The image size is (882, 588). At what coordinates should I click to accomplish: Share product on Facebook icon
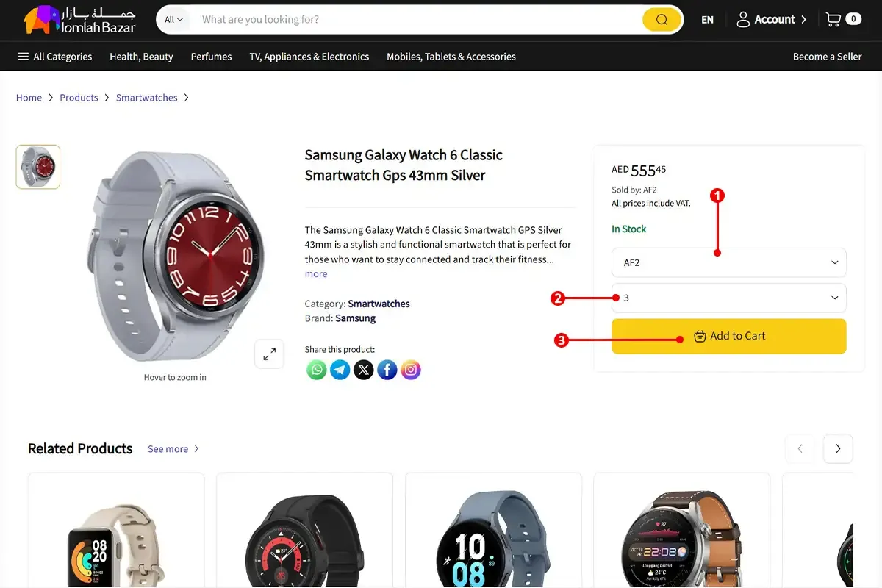pyautogui.click(x=387, y=369)
